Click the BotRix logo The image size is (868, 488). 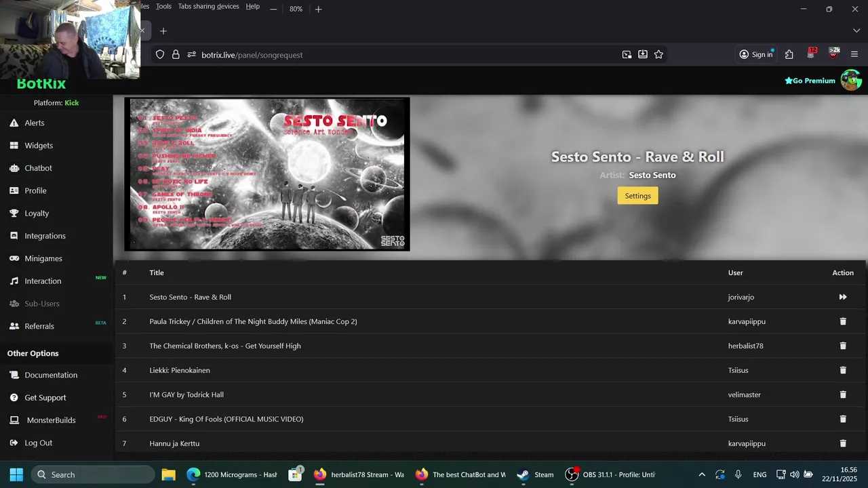[41, 84]
